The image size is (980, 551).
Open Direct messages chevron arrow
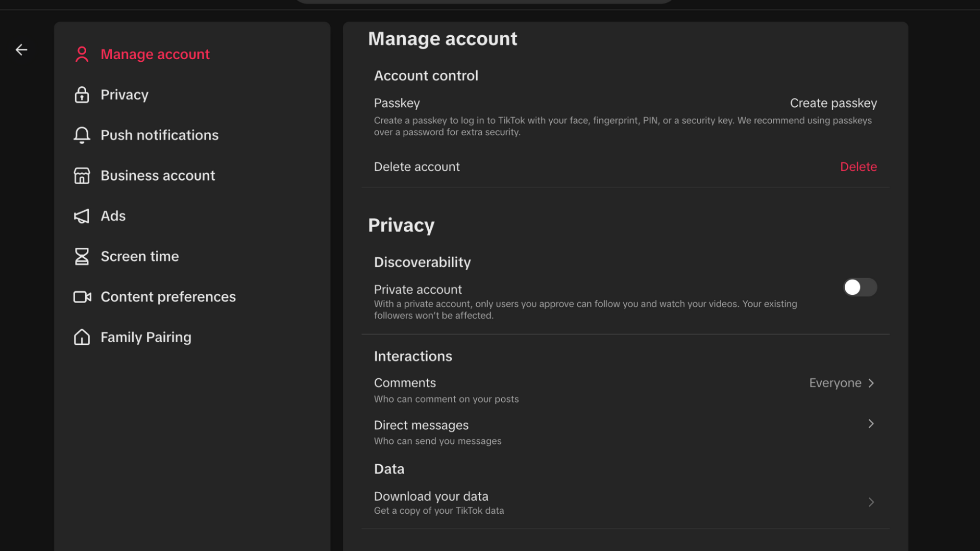pyautogui.click(x=871, y=424)
